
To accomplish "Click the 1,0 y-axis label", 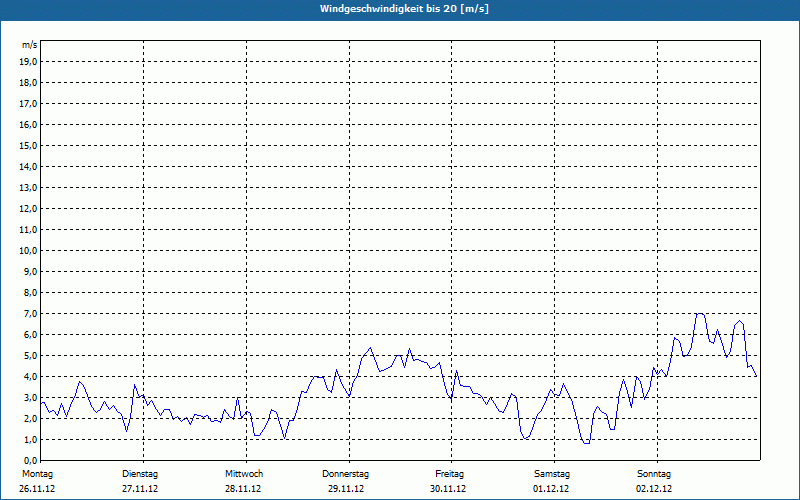I will point(30,440).
